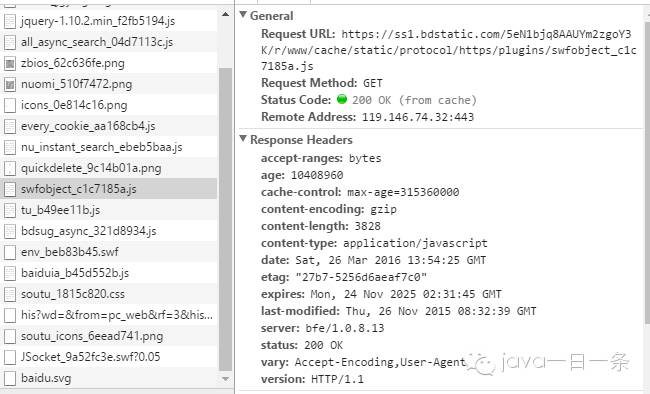The image size is (650, 394).
Task: Click the file icon beside baidu.svg
Action: (10, 378)
